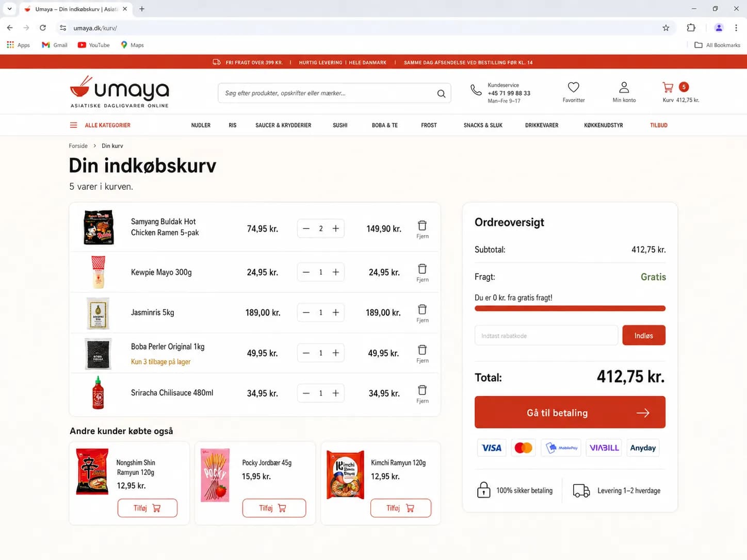This screenshot has height=560, width=747.
Task: Open Kimchi Ramyun product thumbnail
Action: point(346,474)
